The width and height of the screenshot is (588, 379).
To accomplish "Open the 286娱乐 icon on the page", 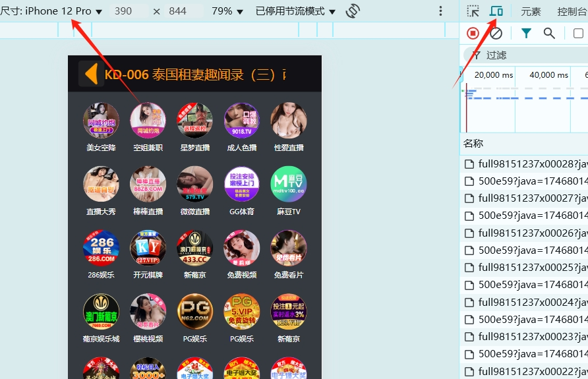I will point(102,248).
